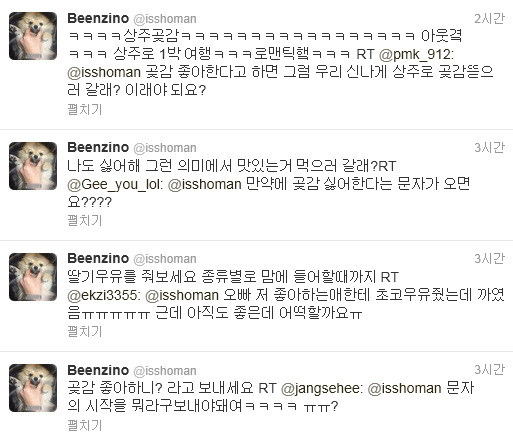Open the 3시간 timestamp on the second tweet
The width and height of the screenshot is (513, 439).
point(489,148)
